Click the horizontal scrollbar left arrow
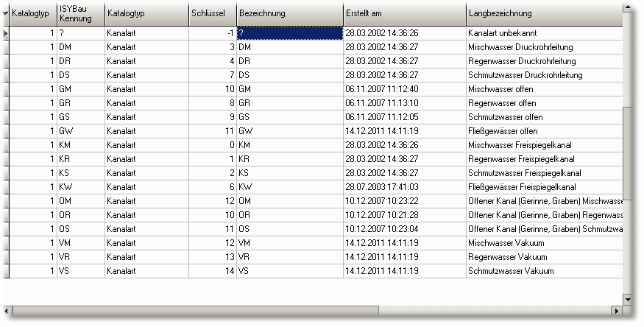644x327 pixels. [7, 310]
